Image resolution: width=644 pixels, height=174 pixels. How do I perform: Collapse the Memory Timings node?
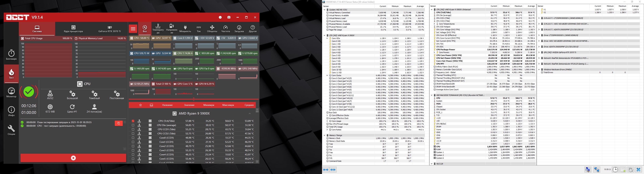(325, 135)
